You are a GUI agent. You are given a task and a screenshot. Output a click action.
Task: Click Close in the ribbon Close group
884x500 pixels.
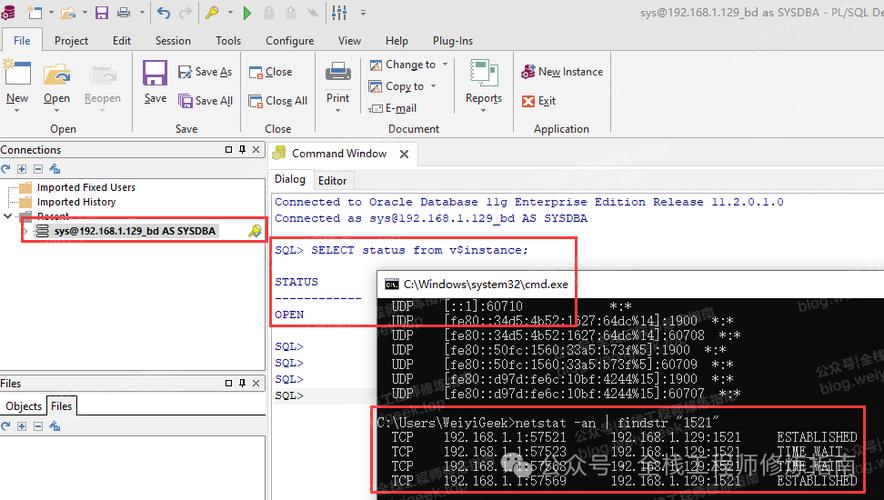click(x=271, y=72)
